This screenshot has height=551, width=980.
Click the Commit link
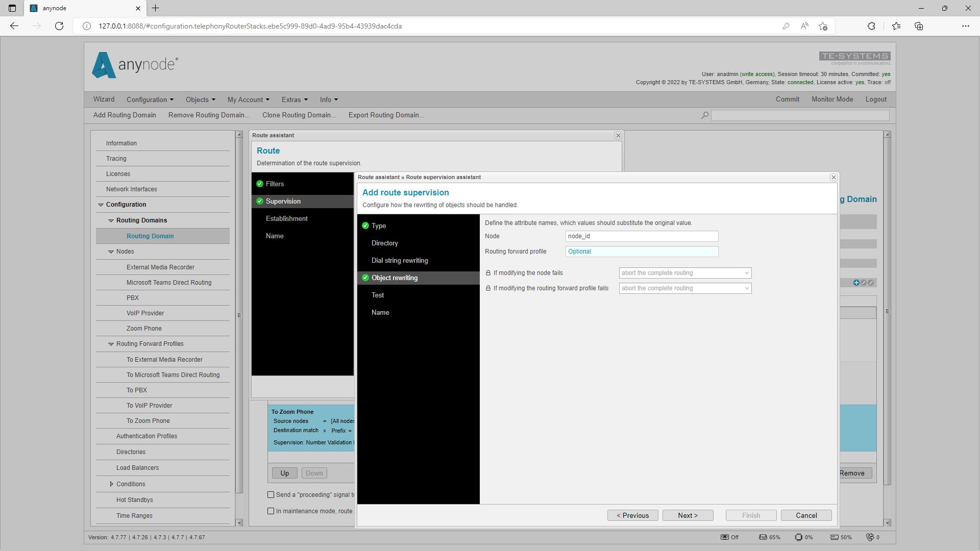788,99
